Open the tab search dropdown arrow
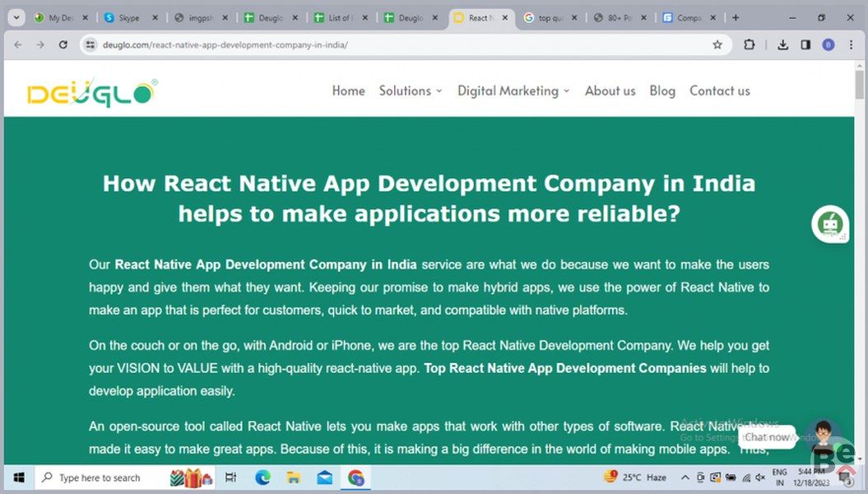This screenshot has height=494, width=868. click(16, 17)
